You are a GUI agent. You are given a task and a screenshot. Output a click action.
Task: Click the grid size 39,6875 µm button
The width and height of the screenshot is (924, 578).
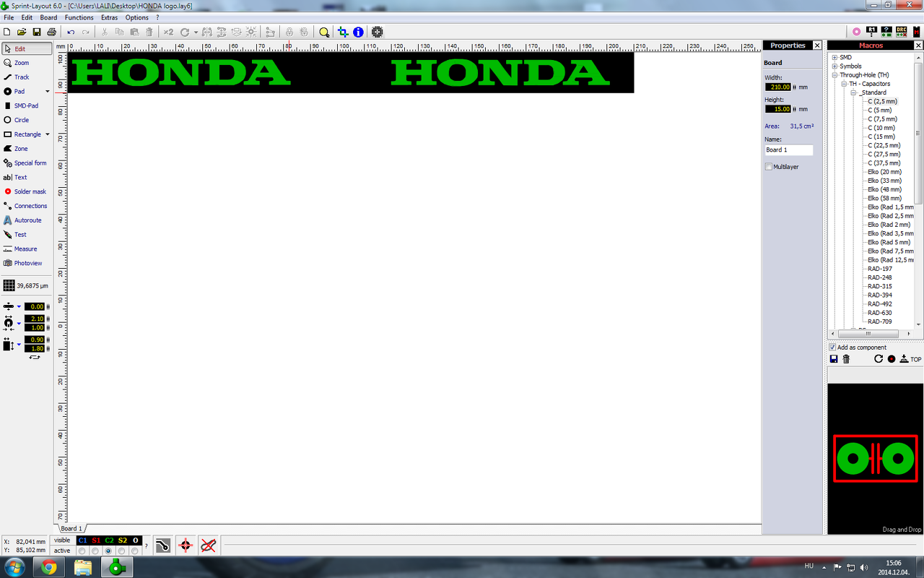pyautogui.click(x=27, y=285)
